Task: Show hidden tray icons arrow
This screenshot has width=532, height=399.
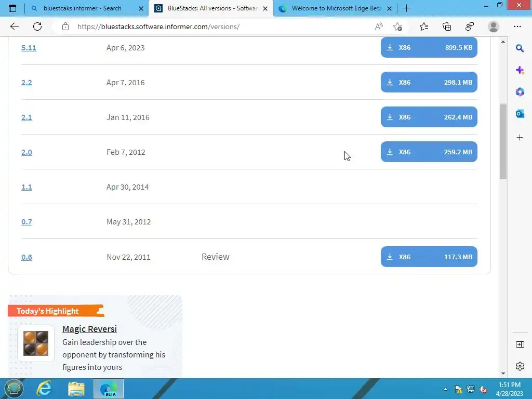Action: tap(445, 389)
